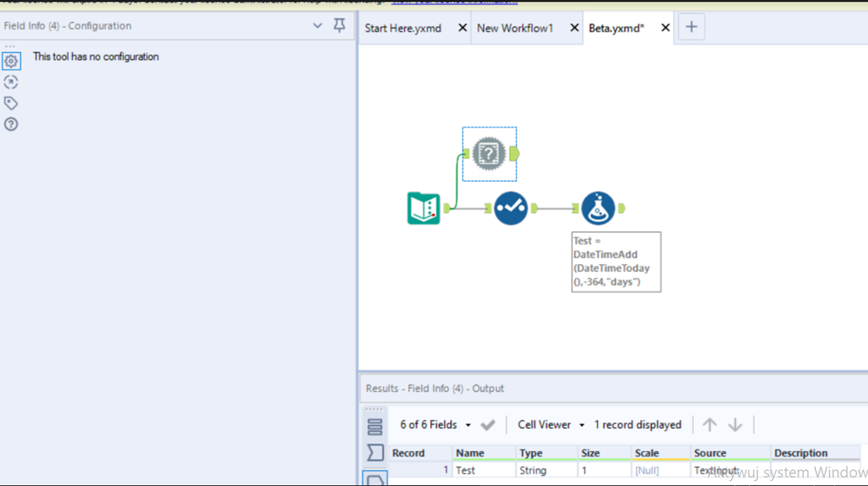Select the String type cell
The image size is (868, 486).
point(547,470)
